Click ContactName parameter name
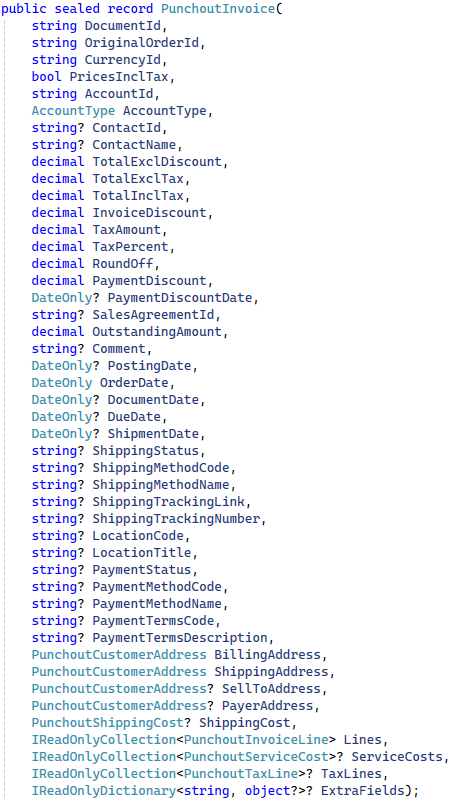453x804 pixels. [x=134, y=145]
